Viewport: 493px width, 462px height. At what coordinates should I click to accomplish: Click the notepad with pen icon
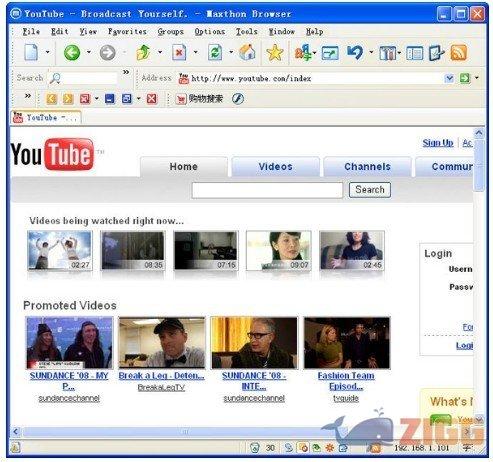pos(437,53)
